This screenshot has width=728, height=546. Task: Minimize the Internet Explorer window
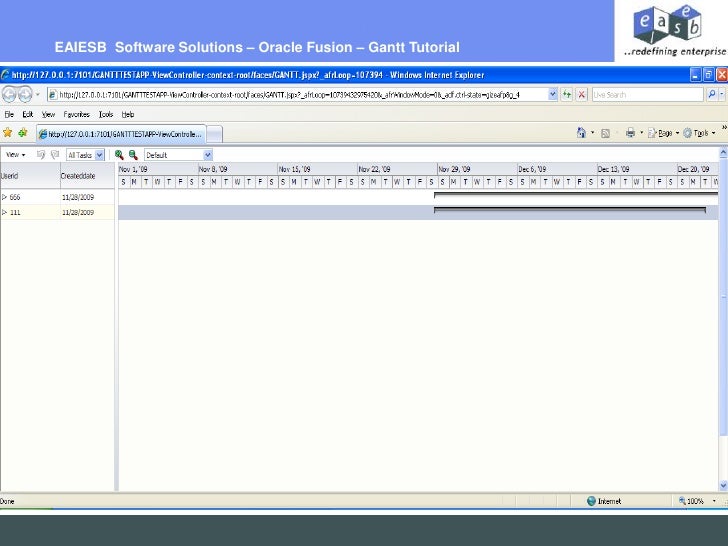696,75
